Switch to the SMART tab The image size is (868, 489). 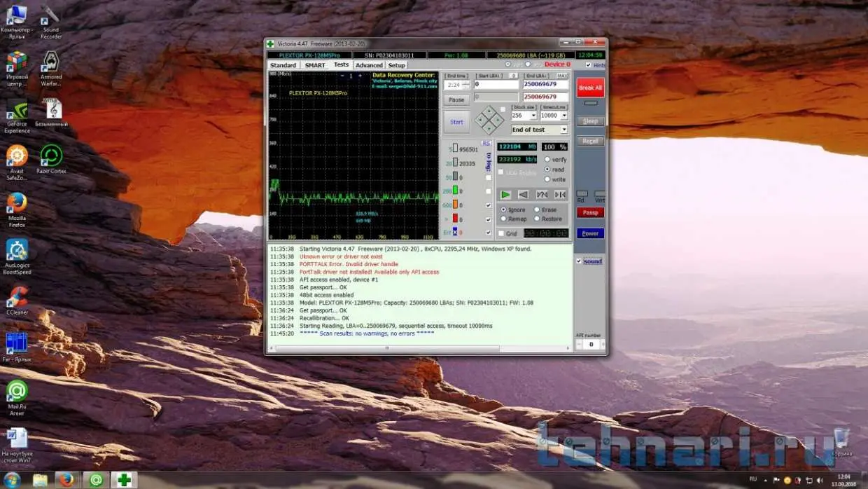[x=315, y=65]
